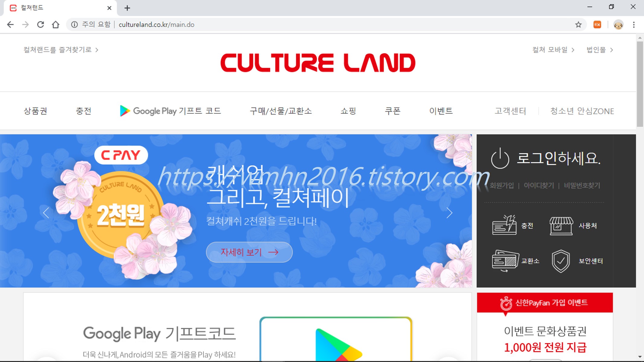
Task: Click the power icon to log in
Action: click(500, 158)
